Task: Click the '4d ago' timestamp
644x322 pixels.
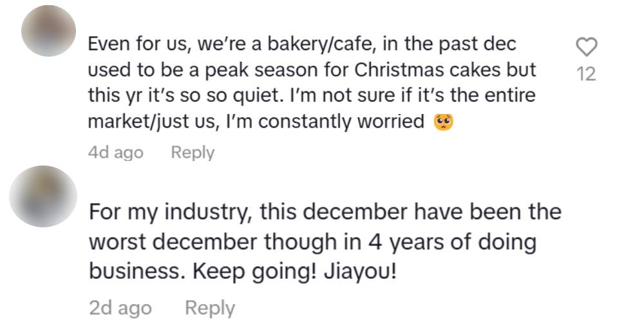Action: point(115,153)
